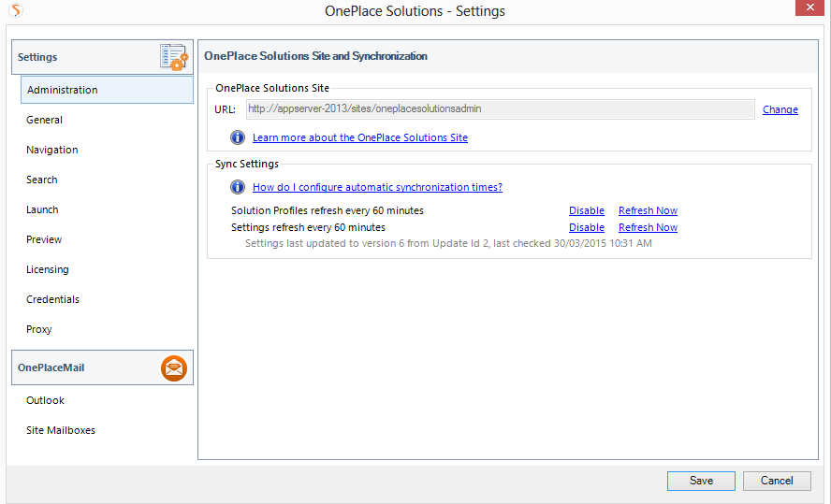
Task: Select Credentials in the sidebar
Action: 52,299
